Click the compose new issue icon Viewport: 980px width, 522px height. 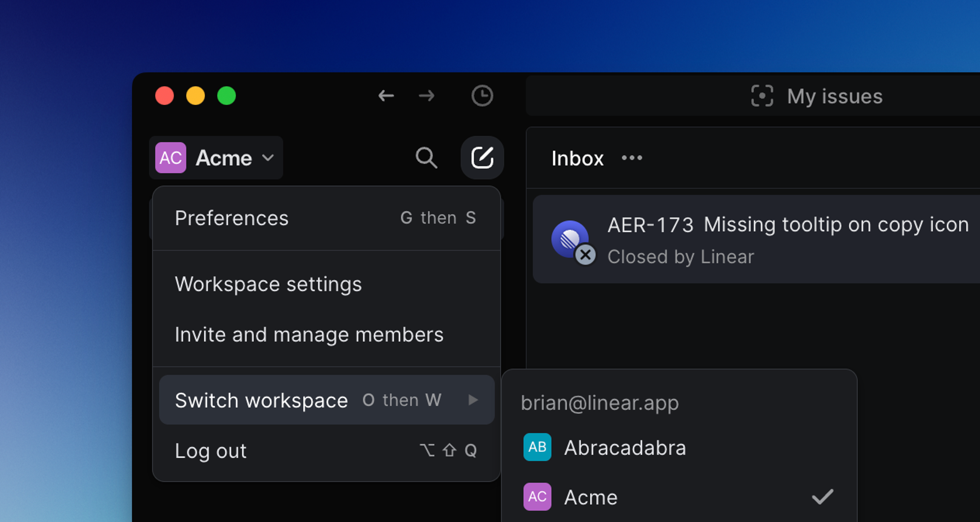[x=482, y=158]
